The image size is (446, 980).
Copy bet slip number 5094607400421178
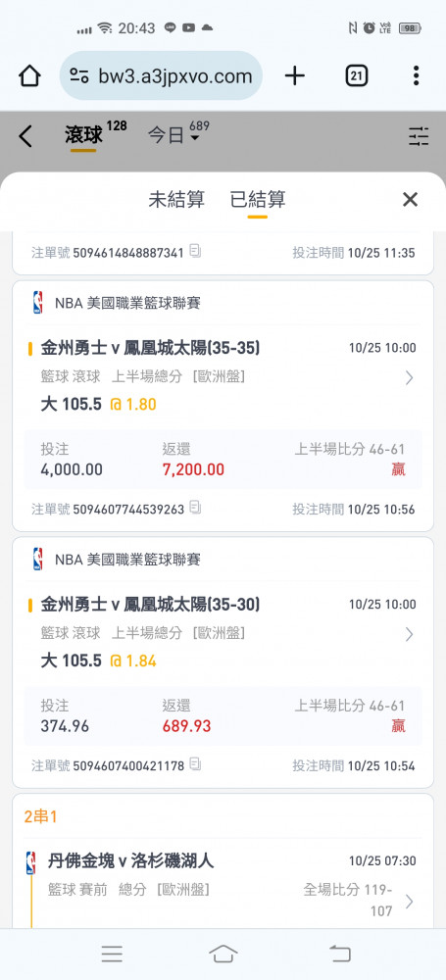pyautogui.click(x=195, y=764)
